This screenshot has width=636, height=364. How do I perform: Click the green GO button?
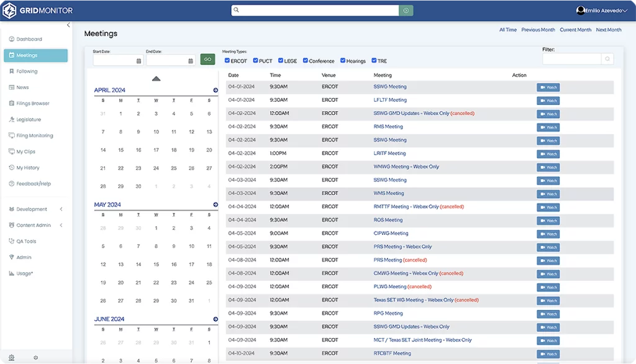207,60
